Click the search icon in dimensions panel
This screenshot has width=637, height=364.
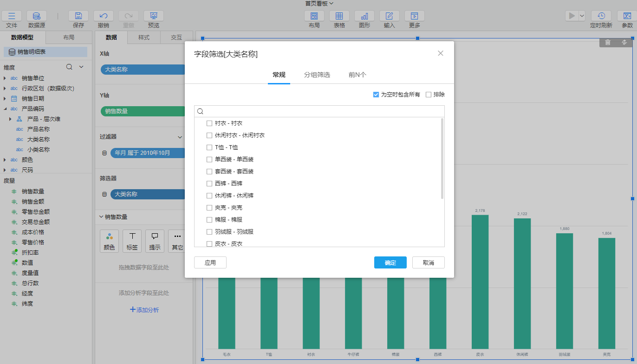[69, 67]
